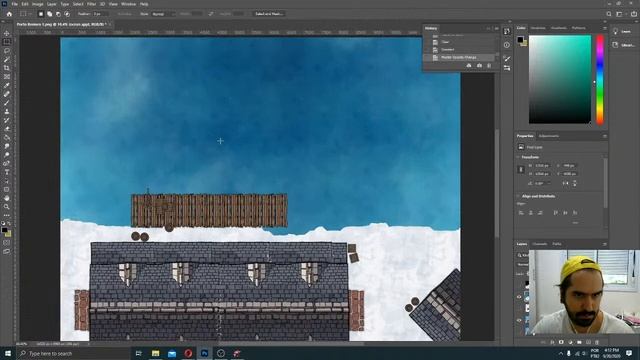Select the Move tool
Screen dimensions: 640x360
(x=7, y=33)
